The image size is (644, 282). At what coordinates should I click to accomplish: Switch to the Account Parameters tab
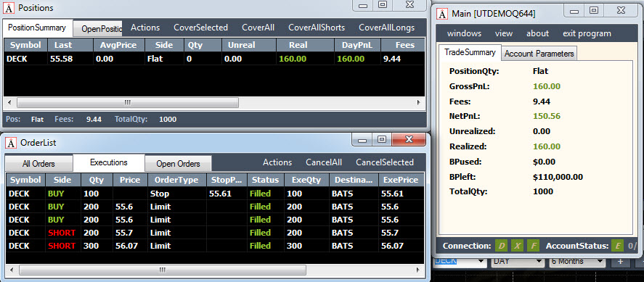click(x=539, y=54)
